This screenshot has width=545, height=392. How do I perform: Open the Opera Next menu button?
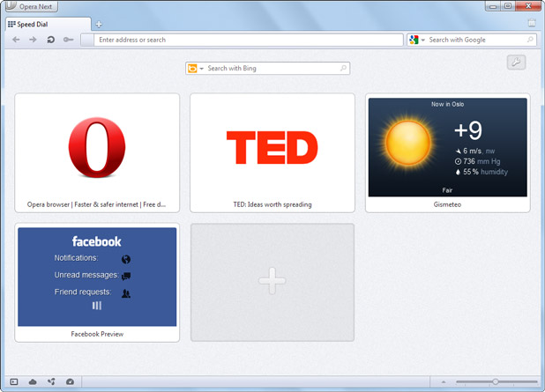31,6
